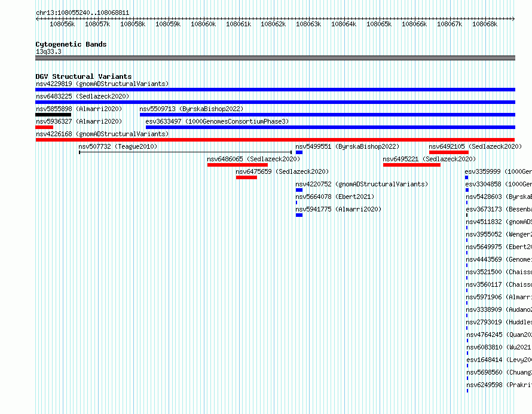Click the red nsv6475659 variant bar
This screenshot has width=532, height=414.
coord(247,177)
